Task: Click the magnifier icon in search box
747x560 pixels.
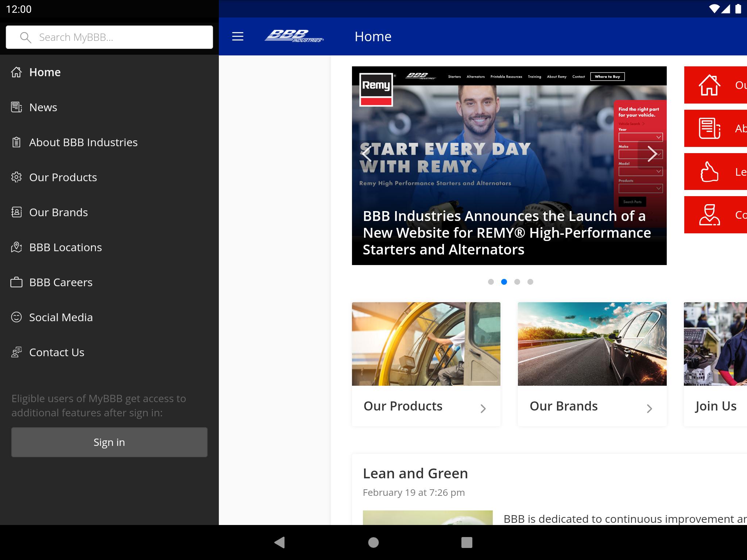Action: [25, 37]
